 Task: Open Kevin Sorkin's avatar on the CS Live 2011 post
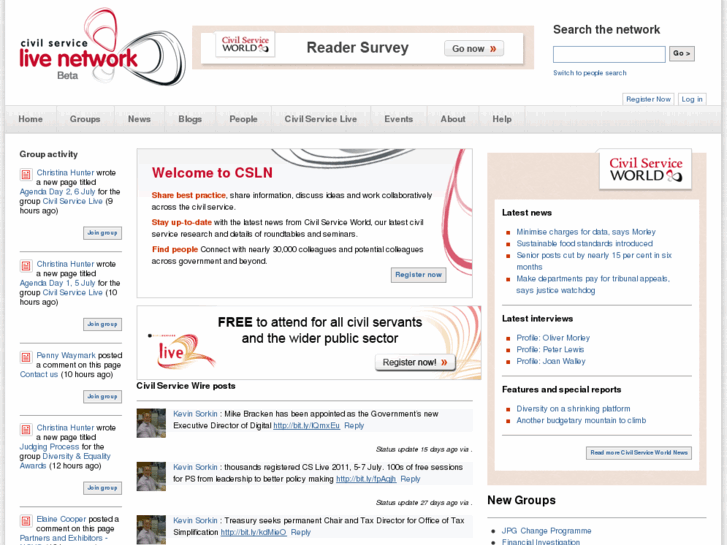click(151, 476)
